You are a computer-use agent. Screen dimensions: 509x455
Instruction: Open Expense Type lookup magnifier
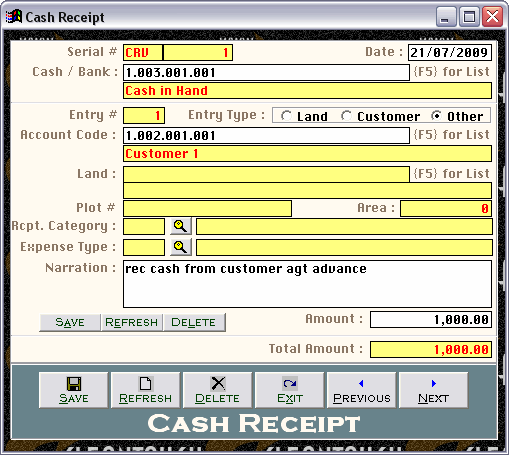coord(181,247)
